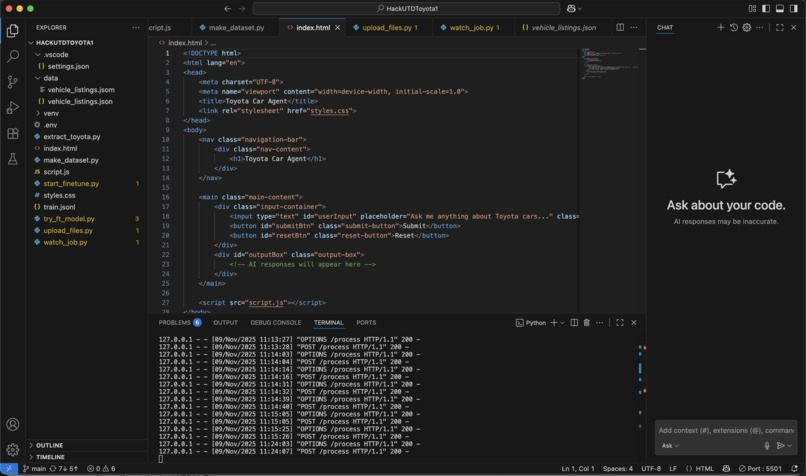
Task: Open the Search view in activity bar
Action: 13,56
